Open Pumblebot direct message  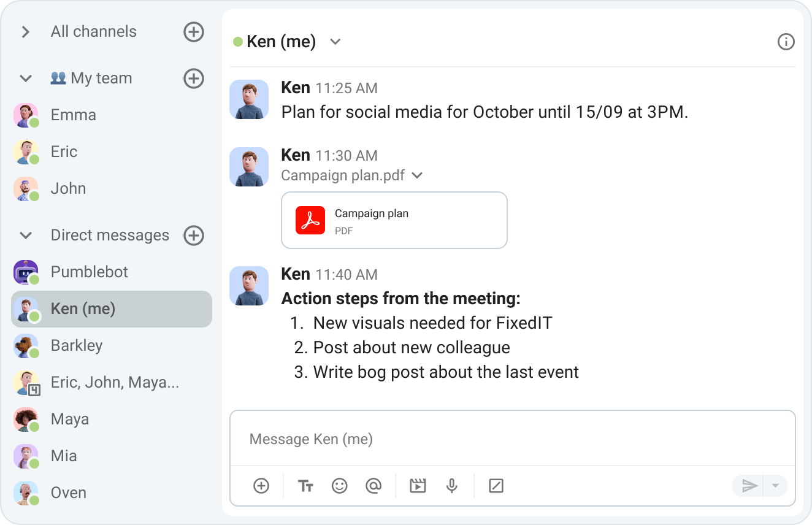tap(89, 272)
